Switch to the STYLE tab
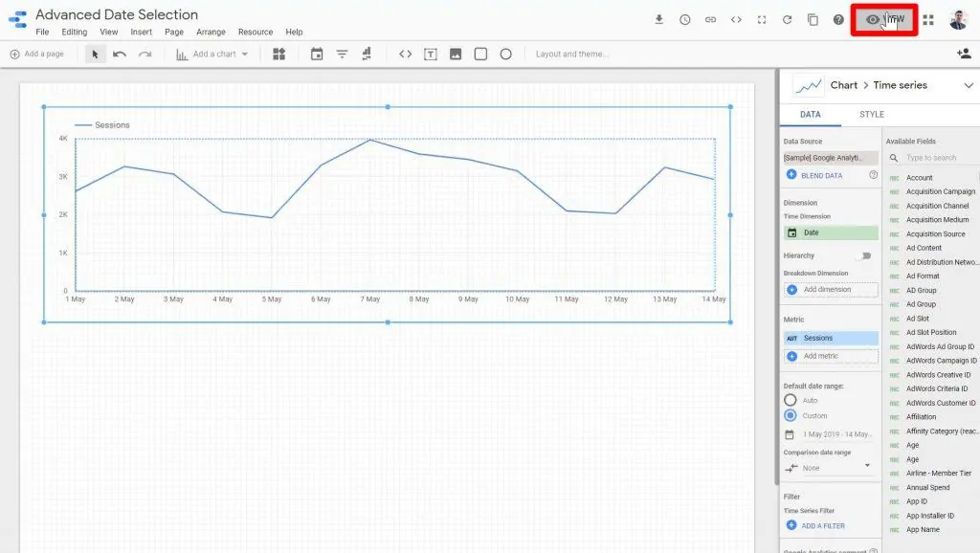Viewport: 980px width, 553px height. 871,115
